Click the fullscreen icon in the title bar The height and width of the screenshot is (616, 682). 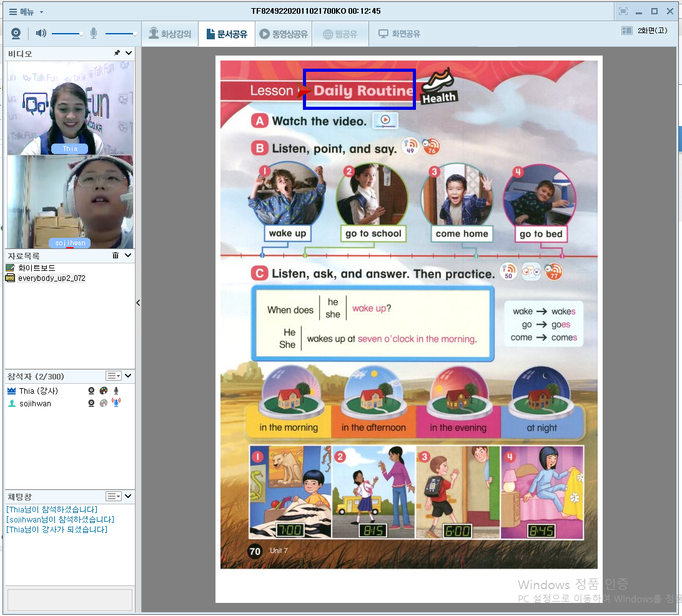tap(623, 11)
